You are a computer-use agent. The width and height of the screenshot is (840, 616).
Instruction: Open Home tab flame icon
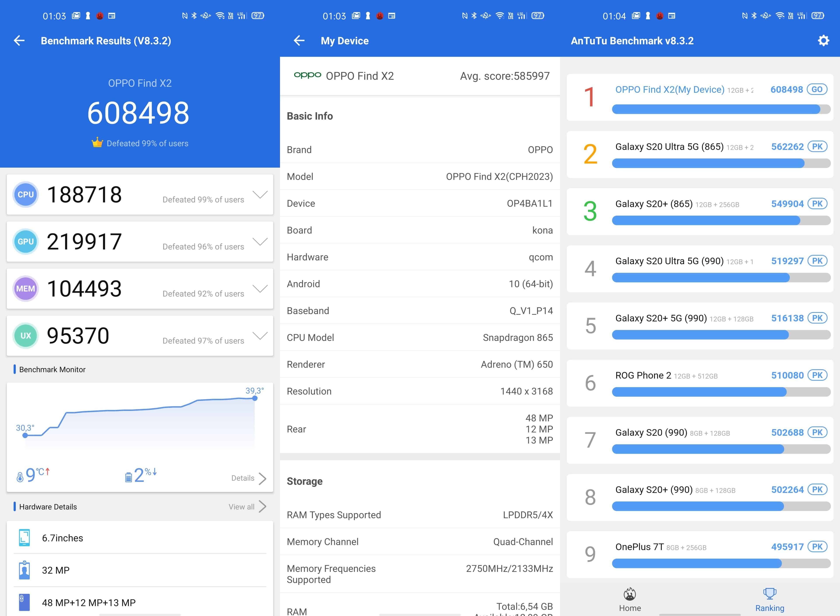(630, 594)
